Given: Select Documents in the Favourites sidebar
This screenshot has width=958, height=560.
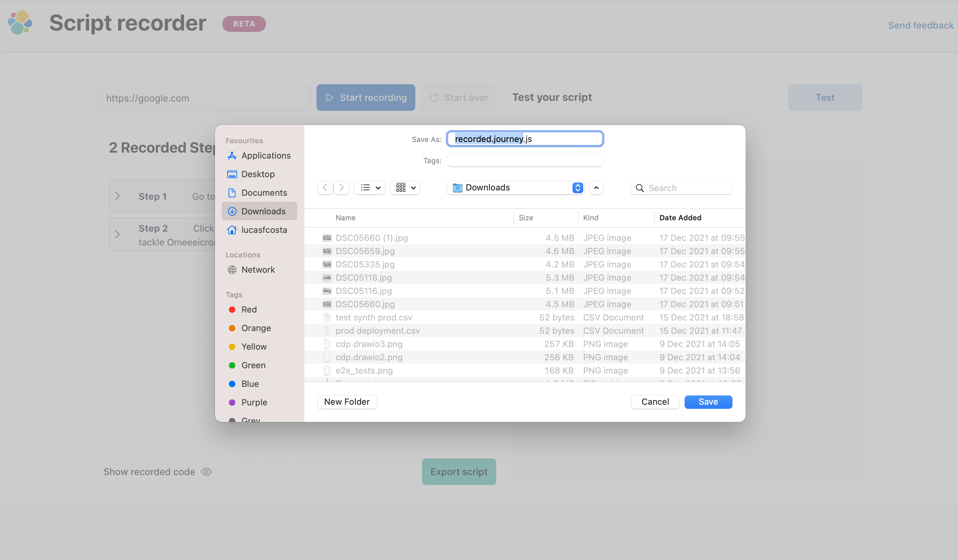Looking at the screenshot, I should tap(264, 193).
